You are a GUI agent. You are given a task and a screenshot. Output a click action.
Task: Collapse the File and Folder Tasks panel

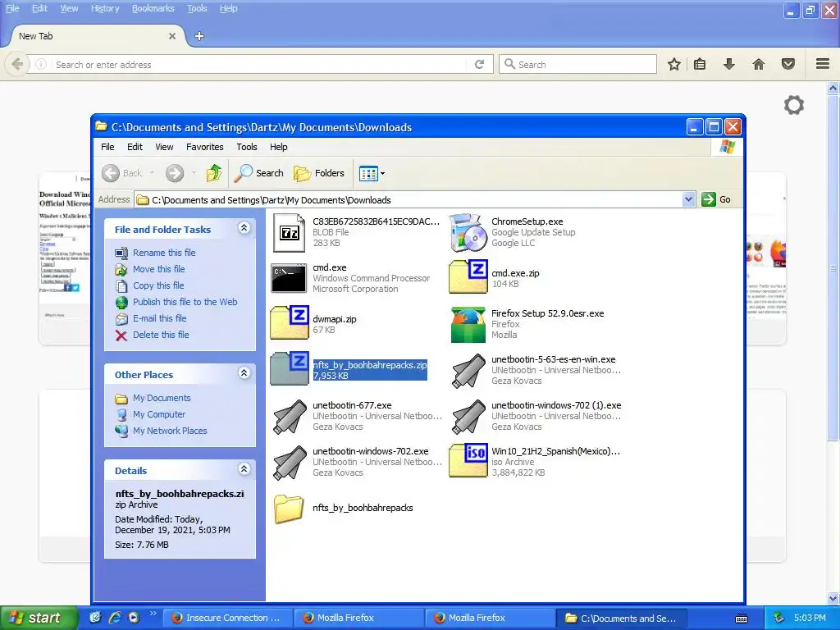tap(244, 228)
